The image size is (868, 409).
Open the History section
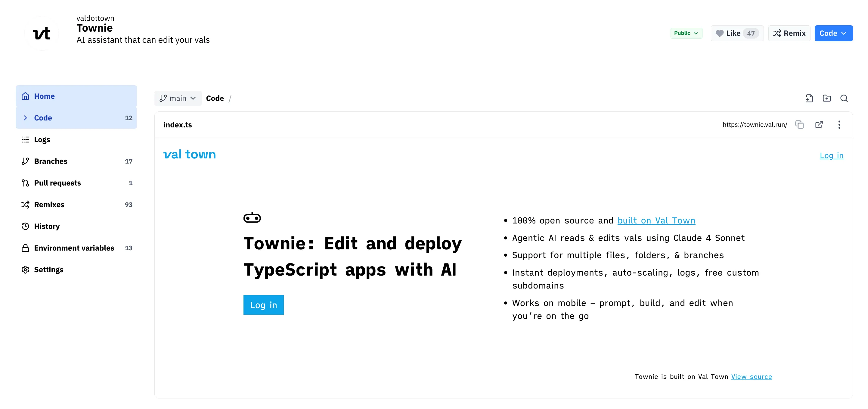tap(47, 226)
